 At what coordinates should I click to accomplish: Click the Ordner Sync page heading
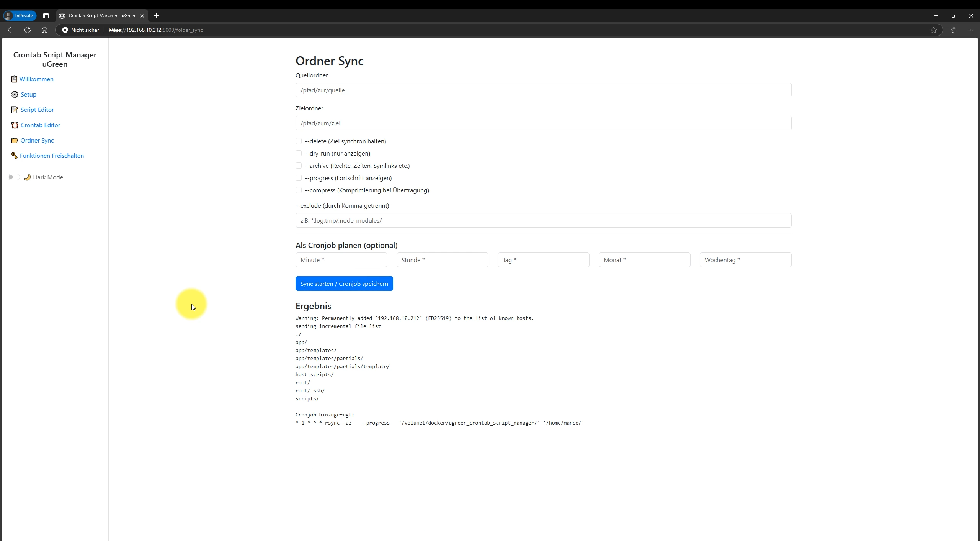pos(329,61)
